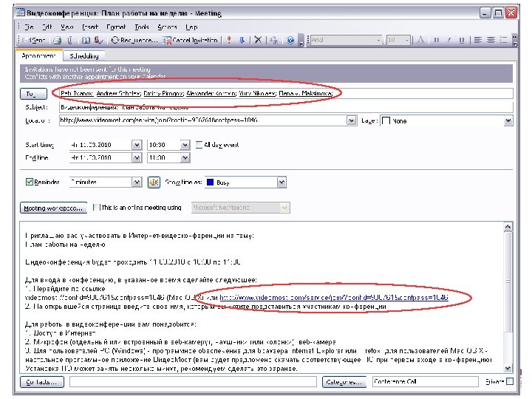Toggle This is an online meeting checkbox
This screenshot has height=399, width=532.
click(96, 208)
